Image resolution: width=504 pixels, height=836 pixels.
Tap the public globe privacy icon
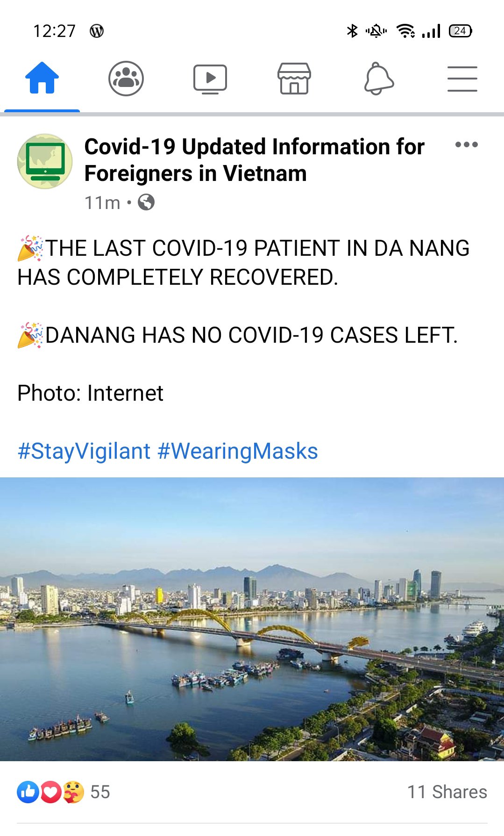point(146,202)
